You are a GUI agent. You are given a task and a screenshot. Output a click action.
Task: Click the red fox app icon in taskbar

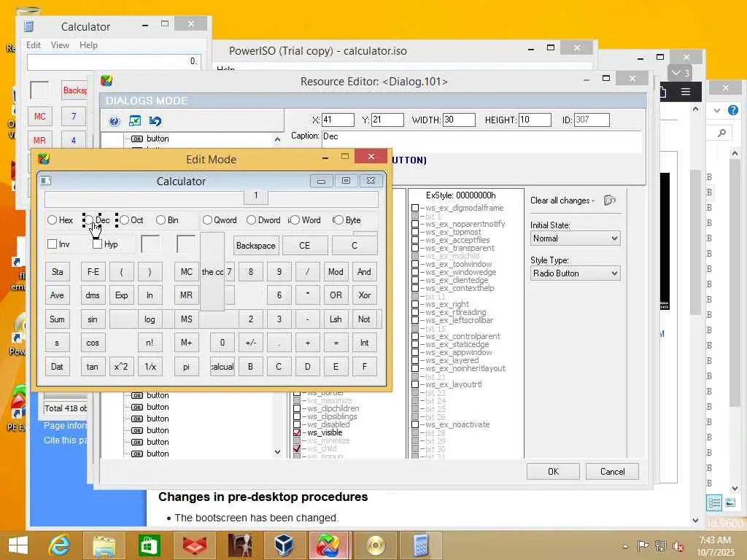(x=194, y=545)
